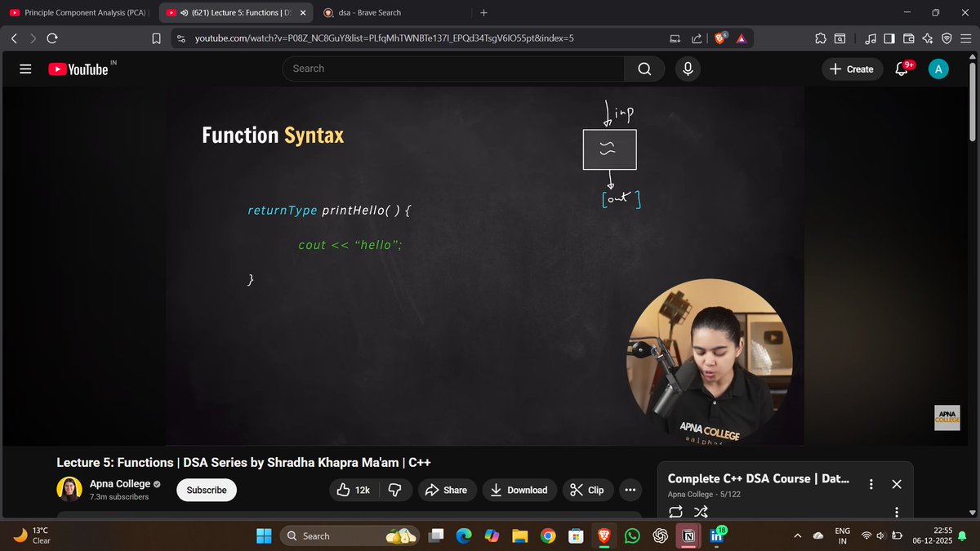Open a new browser tab

pos(483,13)
